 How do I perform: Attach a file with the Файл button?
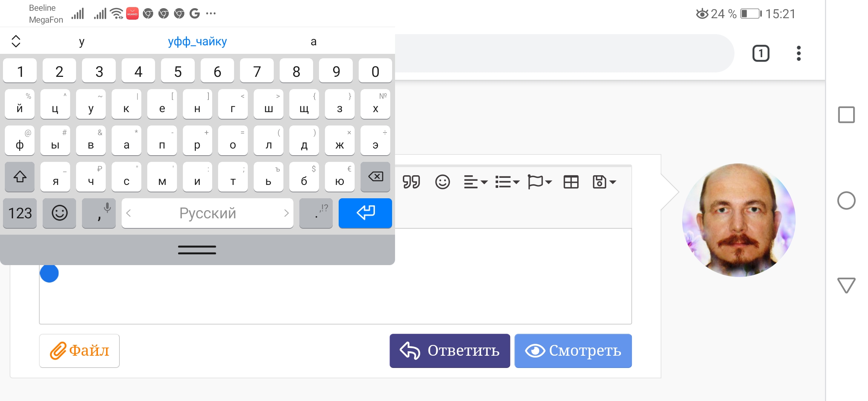pyautogui.click(x=79, y=351)
